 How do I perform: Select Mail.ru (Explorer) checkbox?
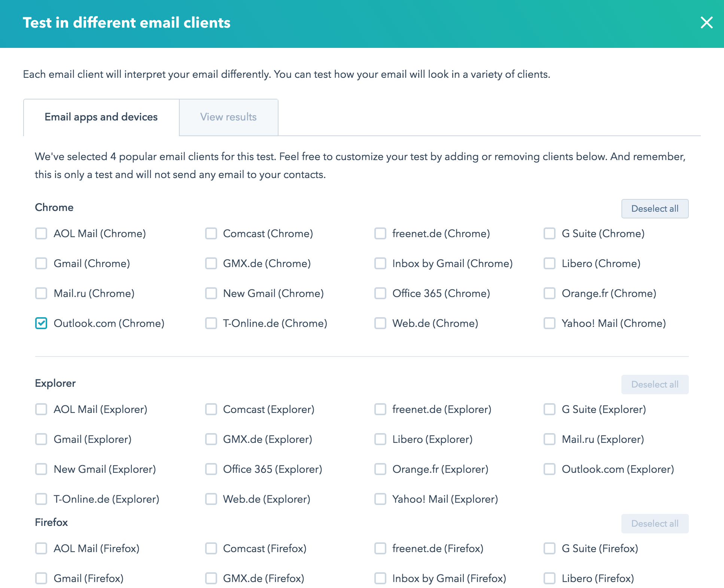pos(550,439)
